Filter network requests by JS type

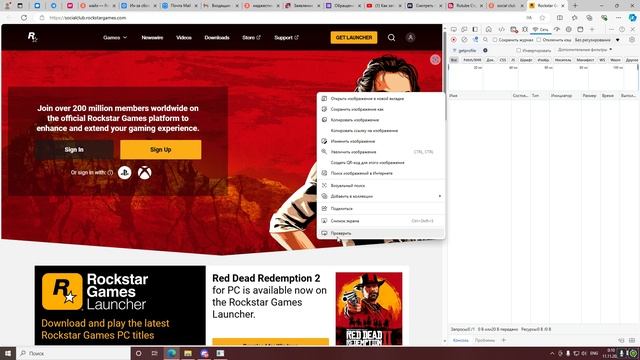click(513, 60)
